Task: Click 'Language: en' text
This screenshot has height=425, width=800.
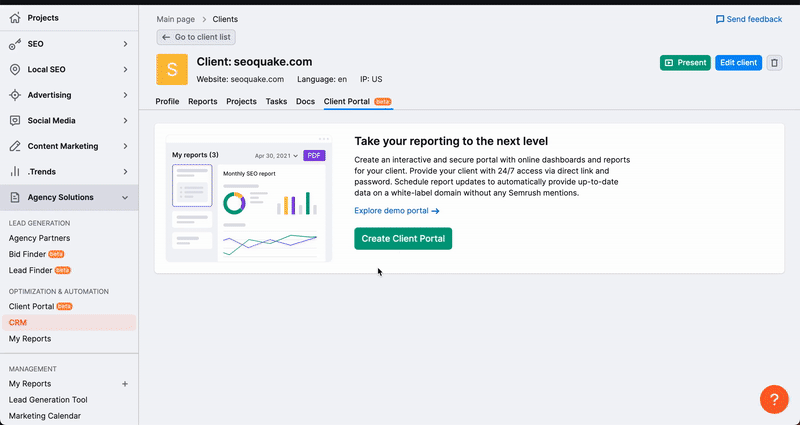Action: 322,79
